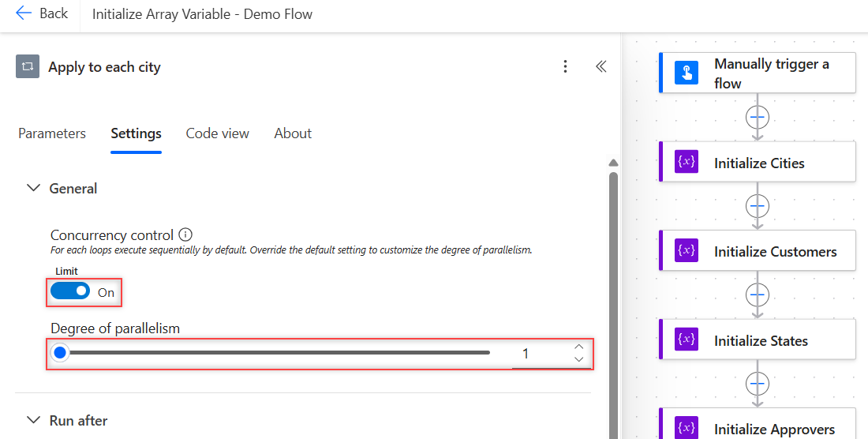Show Concurrency control info tooltip icon
The height and width of the screenshot is (439, 868).
(186, 235)
